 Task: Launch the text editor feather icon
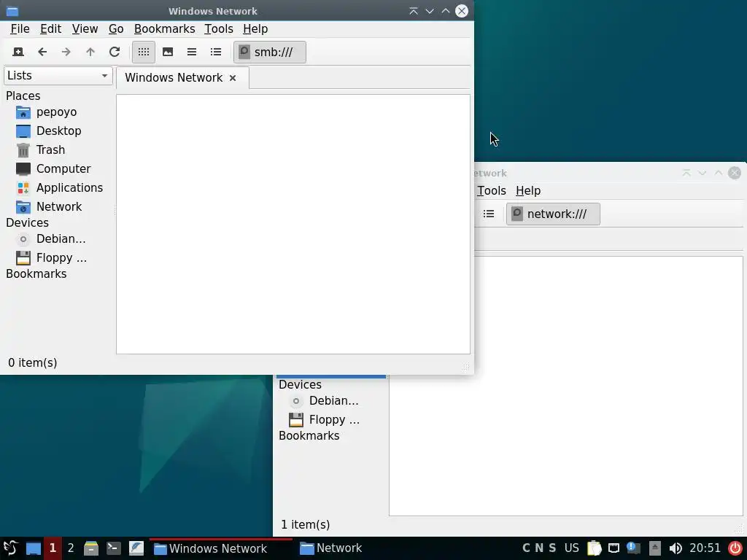136,548
